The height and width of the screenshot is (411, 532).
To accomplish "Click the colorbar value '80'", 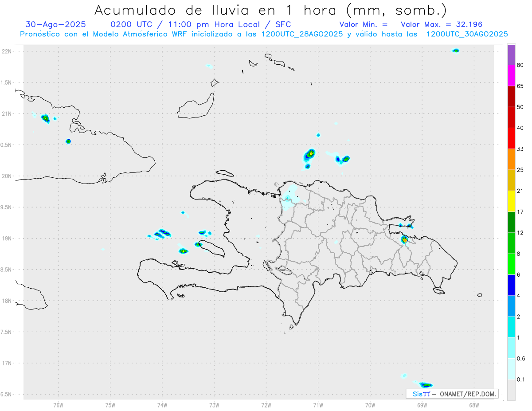I will [x=520, y=66].
